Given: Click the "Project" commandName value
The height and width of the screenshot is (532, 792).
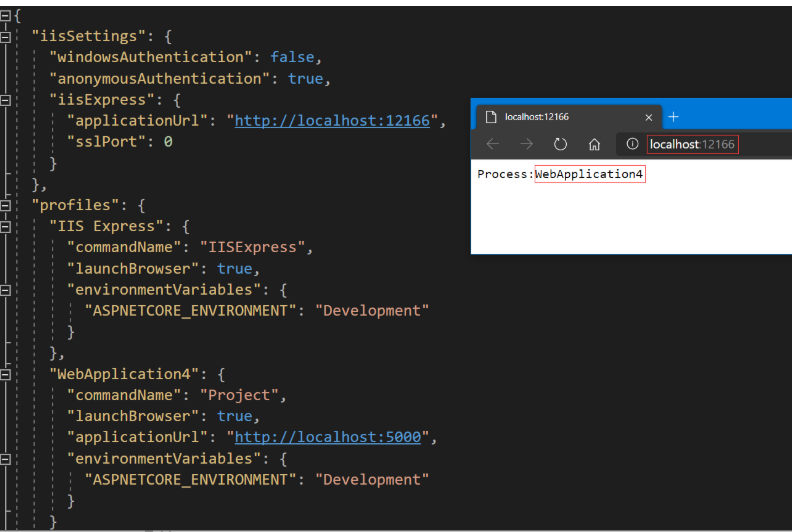Looking at the screenshot, I should click(x=239, y=395).
